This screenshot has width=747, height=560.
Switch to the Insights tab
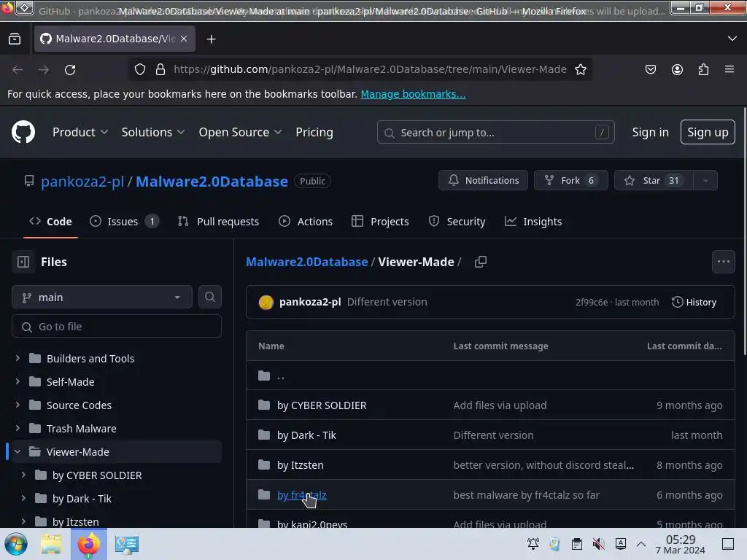click(533, 222)
